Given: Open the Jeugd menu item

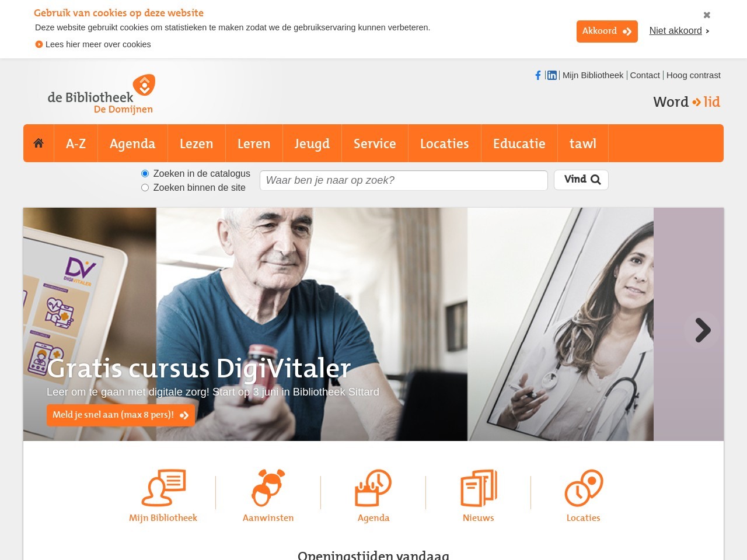Looking at the screenshot, I should (x=312, y=143).
